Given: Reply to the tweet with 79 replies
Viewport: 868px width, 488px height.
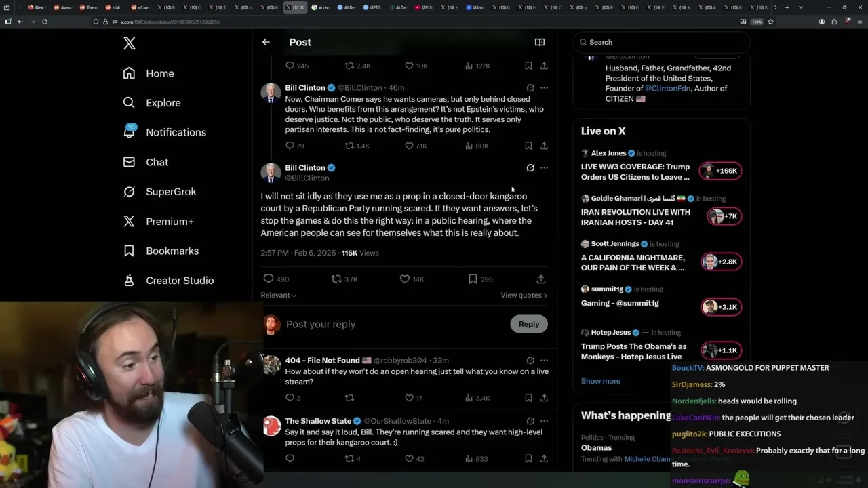Looking at the screenshot, I should pyautogui.click(x=290, y=146).
